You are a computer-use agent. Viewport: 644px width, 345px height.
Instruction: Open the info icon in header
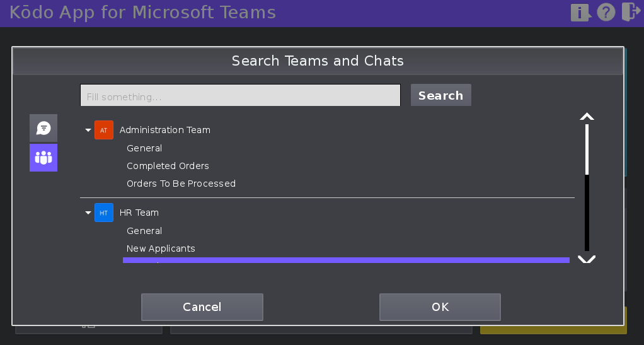(x=580, y=13)
